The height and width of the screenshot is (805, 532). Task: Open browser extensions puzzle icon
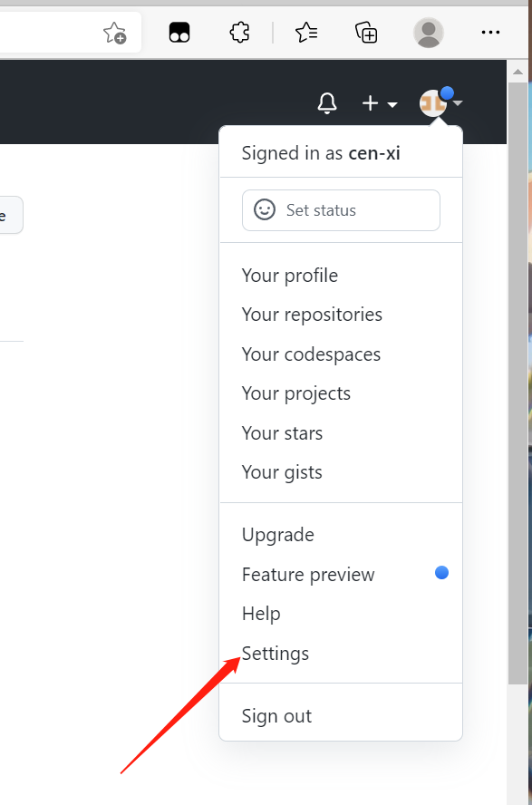(239, 33)
